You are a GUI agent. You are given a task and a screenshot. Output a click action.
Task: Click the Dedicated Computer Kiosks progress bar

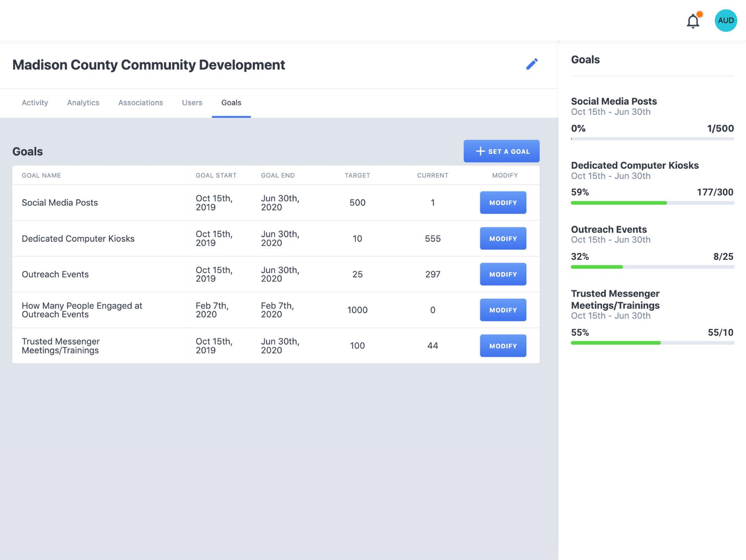[x=652, y=203]
